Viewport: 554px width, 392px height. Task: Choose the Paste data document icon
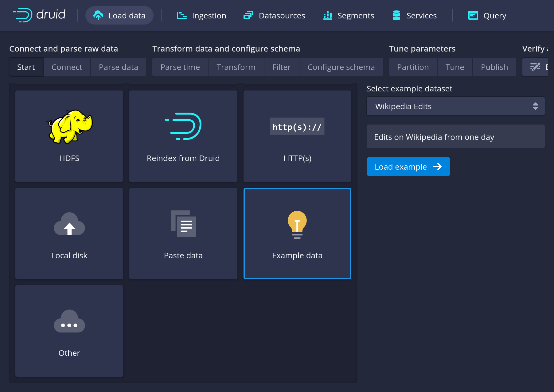(x=183, y=224)
